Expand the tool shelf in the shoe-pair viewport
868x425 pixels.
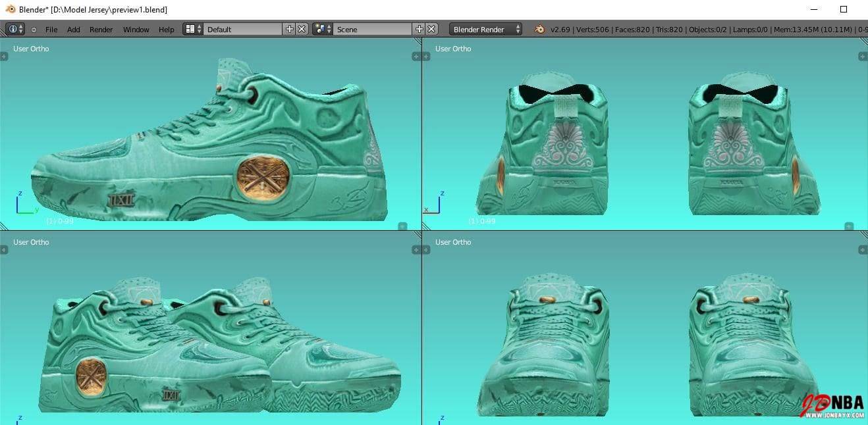pyautogui.click(x=4, y=250)
